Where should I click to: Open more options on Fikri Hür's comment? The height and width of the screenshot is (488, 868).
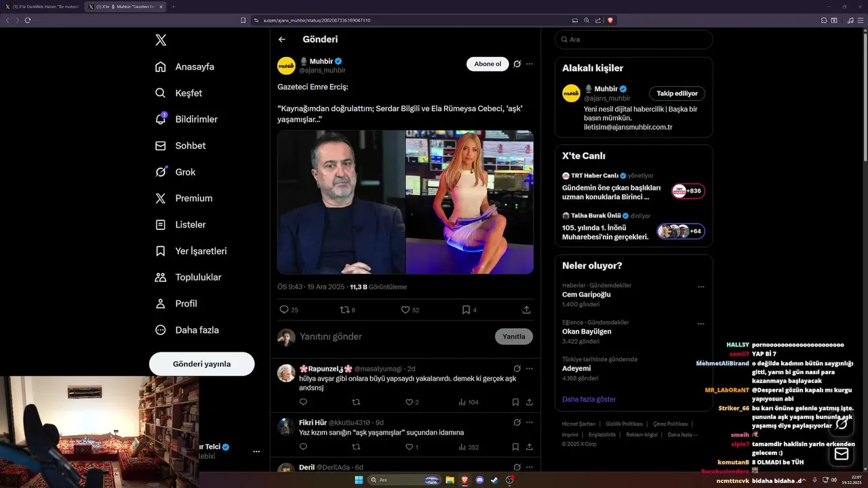click(x=530, y=422)
